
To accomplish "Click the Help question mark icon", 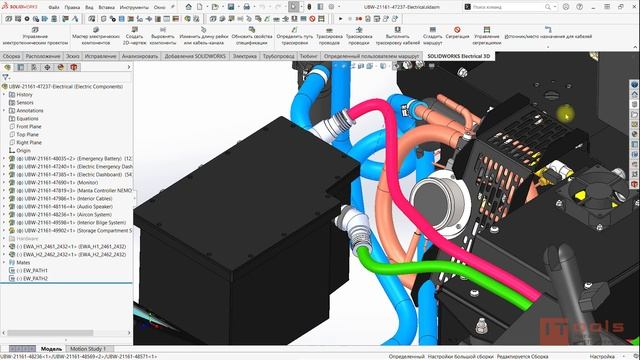I will click(x=580, y=7).
